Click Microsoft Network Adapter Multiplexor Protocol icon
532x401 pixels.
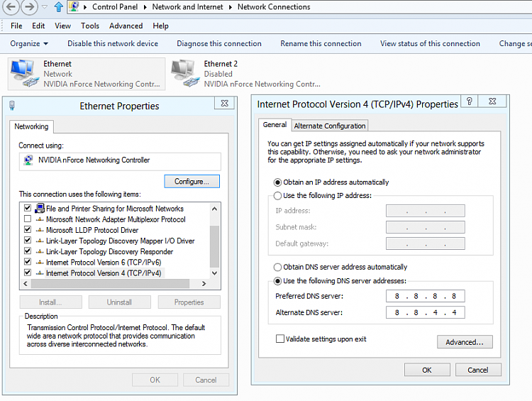click(40, 219)
